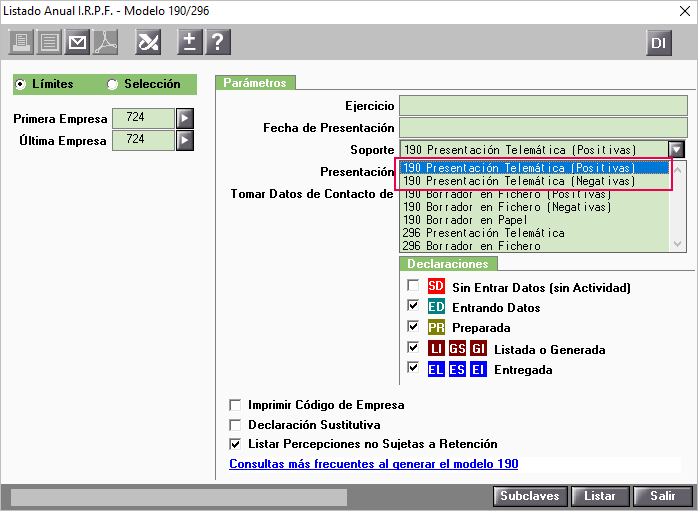Select the Selección radio button
Image resolution: width=698 pixels, height=511 pixels.
click(x=112, y=84)
